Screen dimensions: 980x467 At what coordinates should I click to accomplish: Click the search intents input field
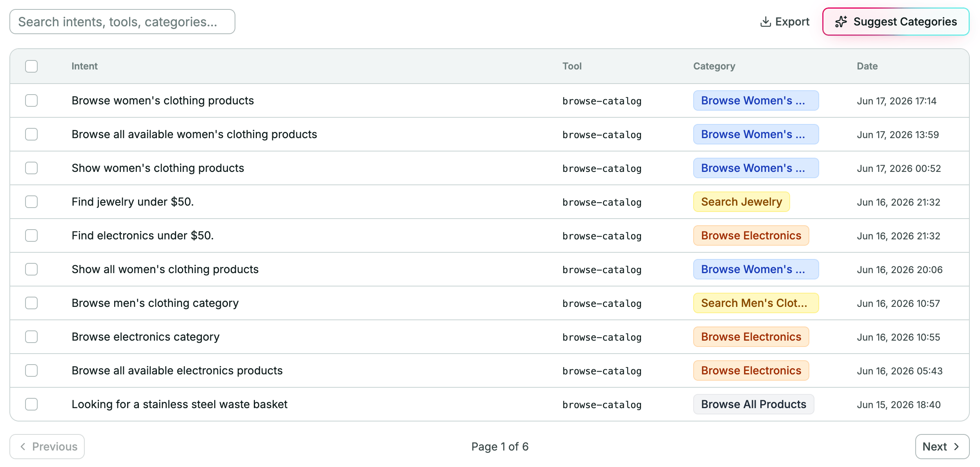(122, 22)
